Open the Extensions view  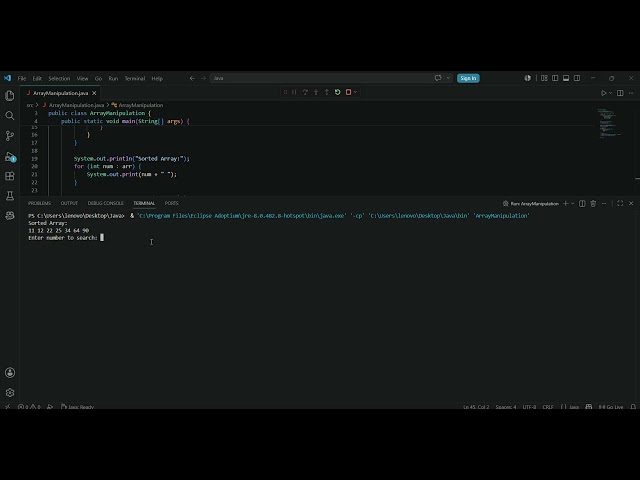10,176
